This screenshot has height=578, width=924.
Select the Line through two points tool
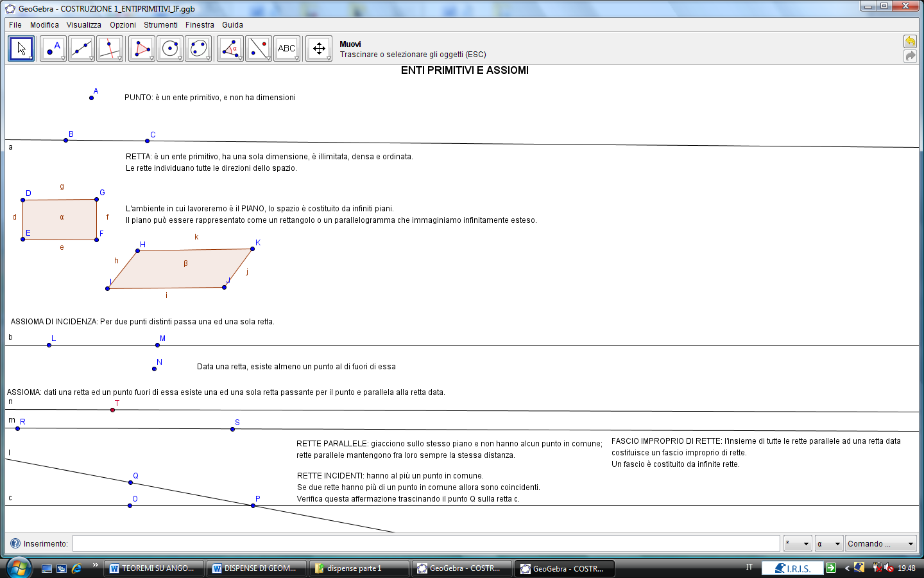pos(81,48)
